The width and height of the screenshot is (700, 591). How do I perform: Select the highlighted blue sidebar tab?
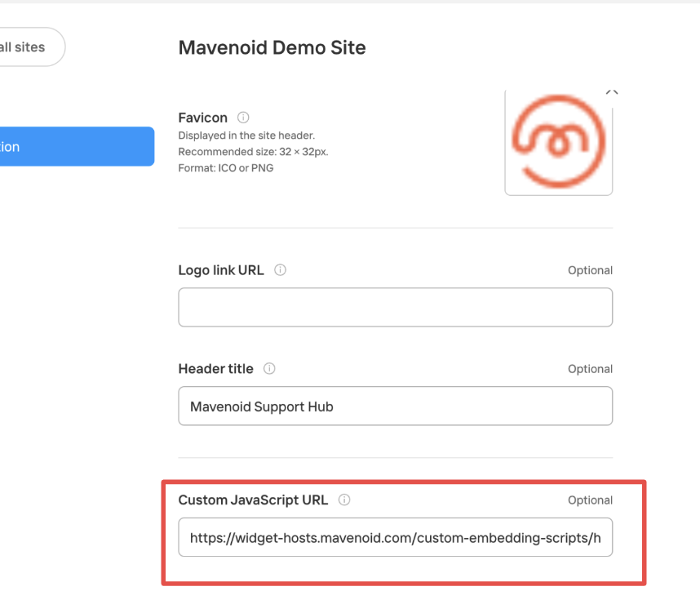pos(77,146)
